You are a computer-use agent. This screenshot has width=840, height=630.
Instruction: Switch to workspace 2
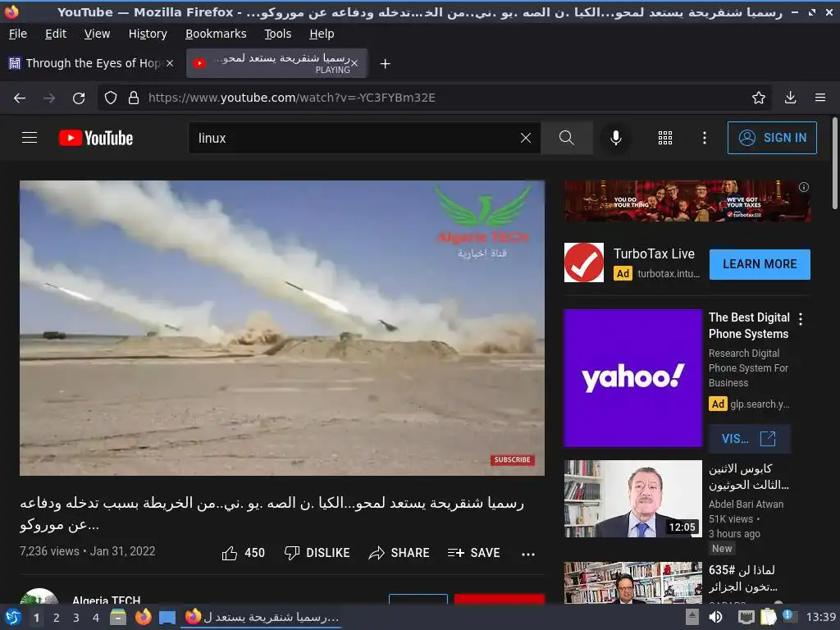pos(57,618)
